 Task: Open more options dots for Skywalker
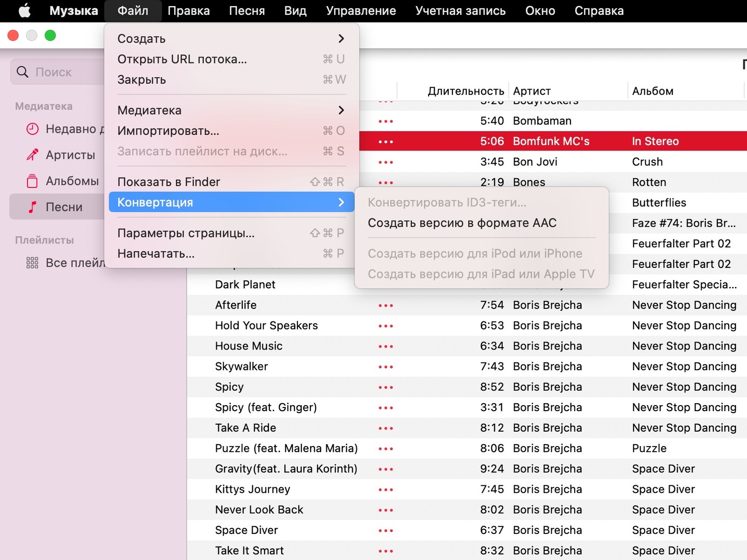(386, 367)
